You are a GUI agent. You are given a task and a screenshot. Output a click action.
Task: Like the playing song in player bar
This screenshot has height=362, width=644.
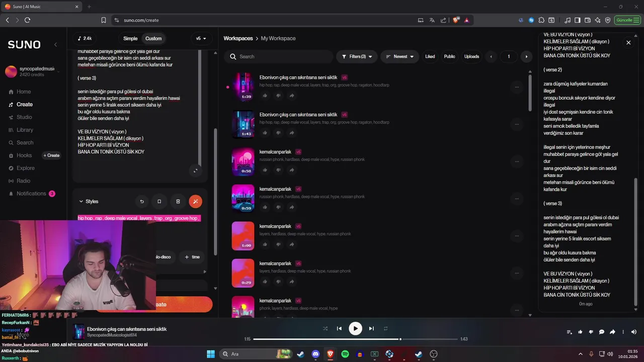(x=580, y=332)
